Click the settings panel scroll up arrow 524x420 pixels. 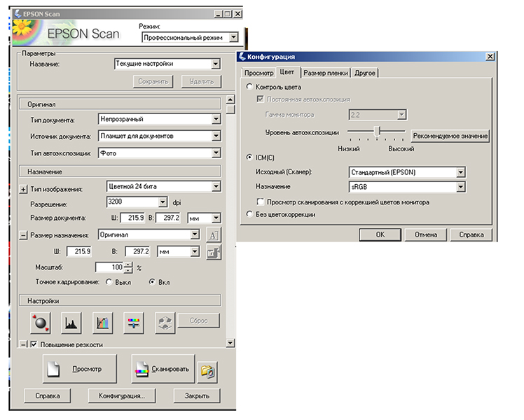pyautogui.click(x=230, y=99)
